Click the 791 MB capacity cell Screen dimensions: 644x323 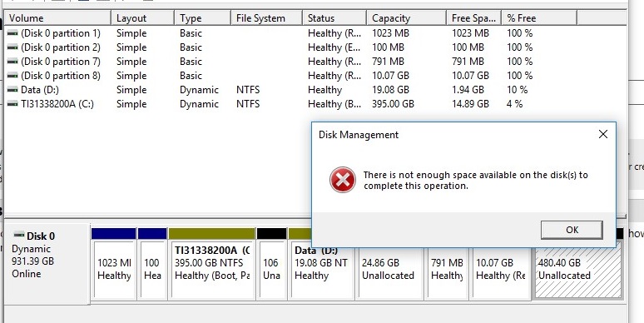point(388,62)
